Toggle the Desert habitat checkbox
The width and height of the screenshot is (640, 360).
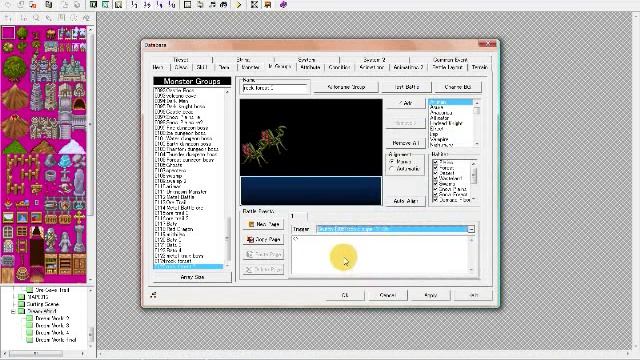[x=436, y=173]
